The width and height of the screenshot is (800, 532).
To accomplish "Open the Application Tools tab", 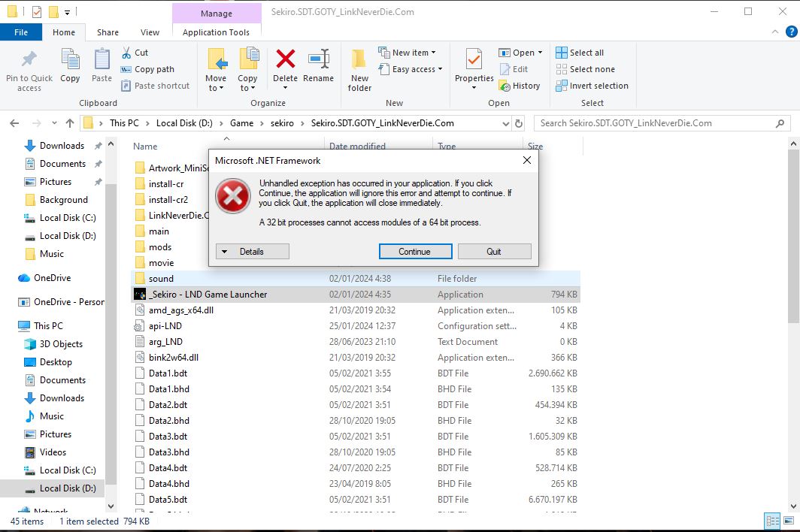I will pyautogui.click(x=217, y=32).
